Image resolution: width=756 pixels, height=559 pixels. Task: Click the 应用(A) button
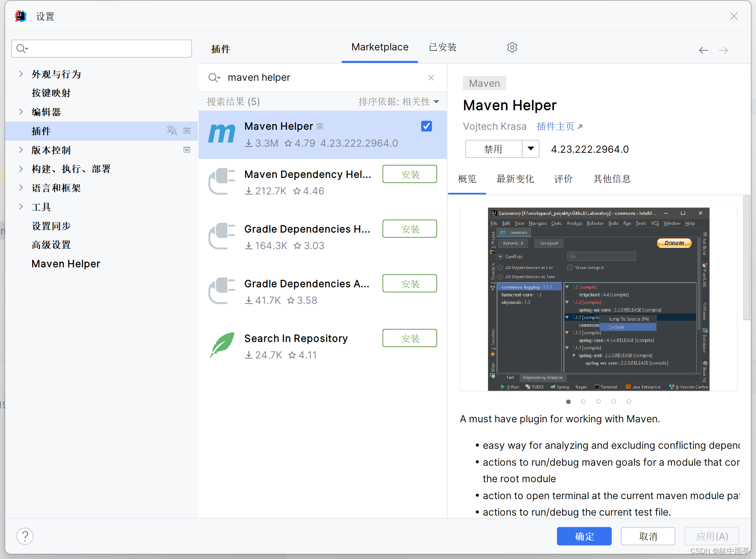point(712,536)
